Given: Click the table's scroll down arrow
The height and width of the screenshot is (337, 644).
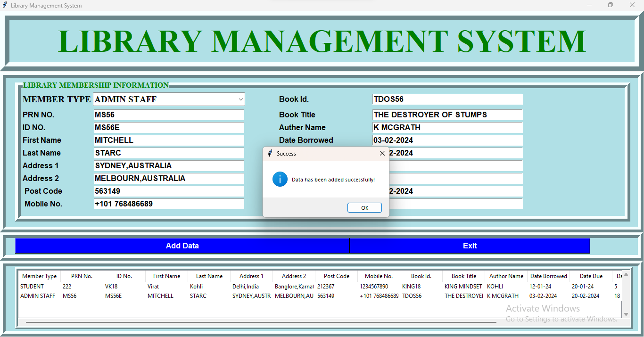Looking at the screenshot, I should [x=626, y=314].
